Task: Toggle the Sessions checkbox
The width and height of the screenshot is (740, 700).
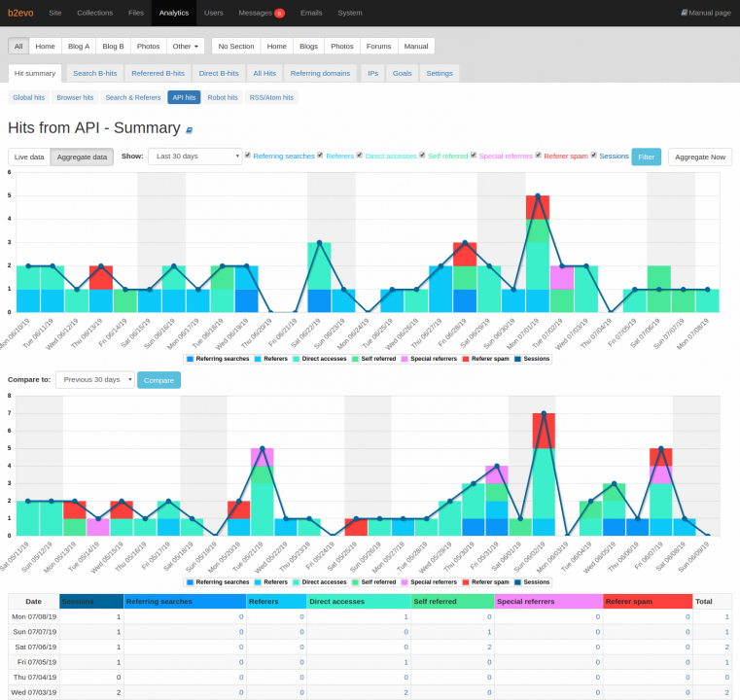Action: pyautogui.click(x=594, y=156)
